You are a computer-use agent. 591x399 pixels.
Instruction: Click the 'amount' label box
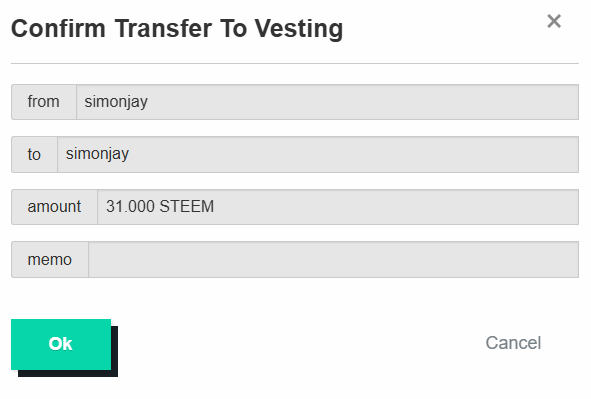(x=54, y=207)
